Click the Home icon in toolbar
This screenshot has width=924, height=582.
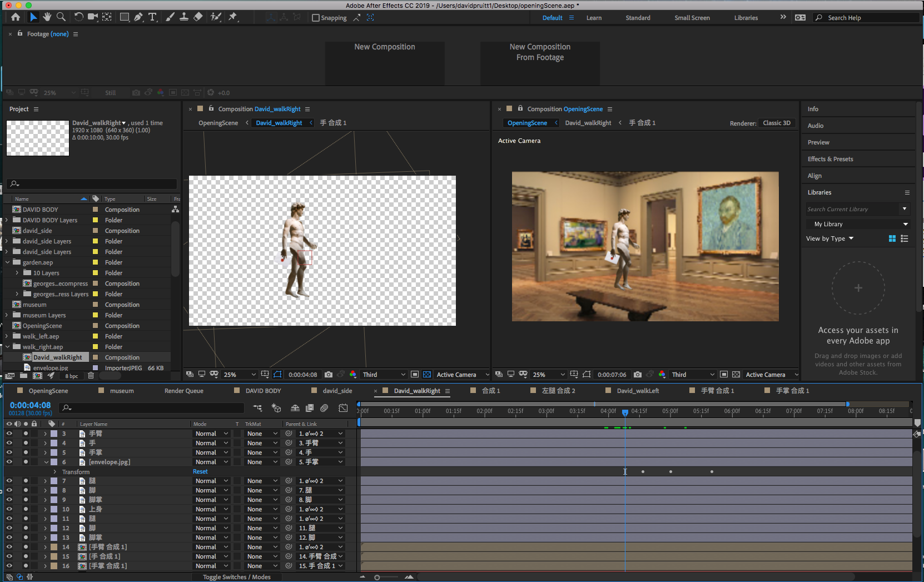pyautogui.click(x=16, y=17)
